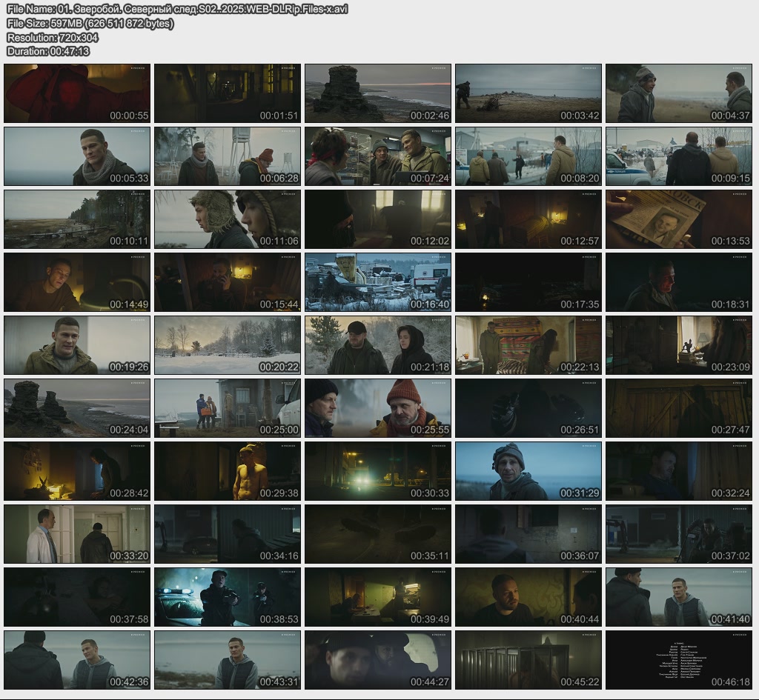759x700 pixels.
Task: Click the thumbnail timestamped 00:00:55
Action: [77, 93]
